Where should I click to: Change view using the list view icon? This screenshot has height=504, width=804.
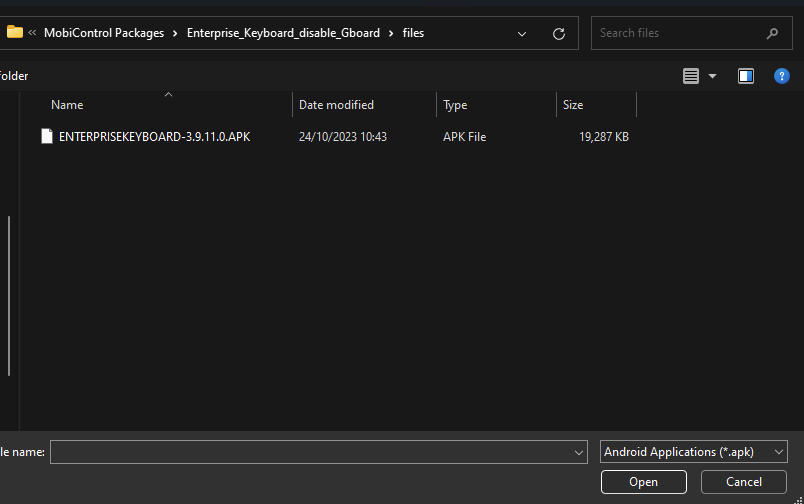coord(691,76)
